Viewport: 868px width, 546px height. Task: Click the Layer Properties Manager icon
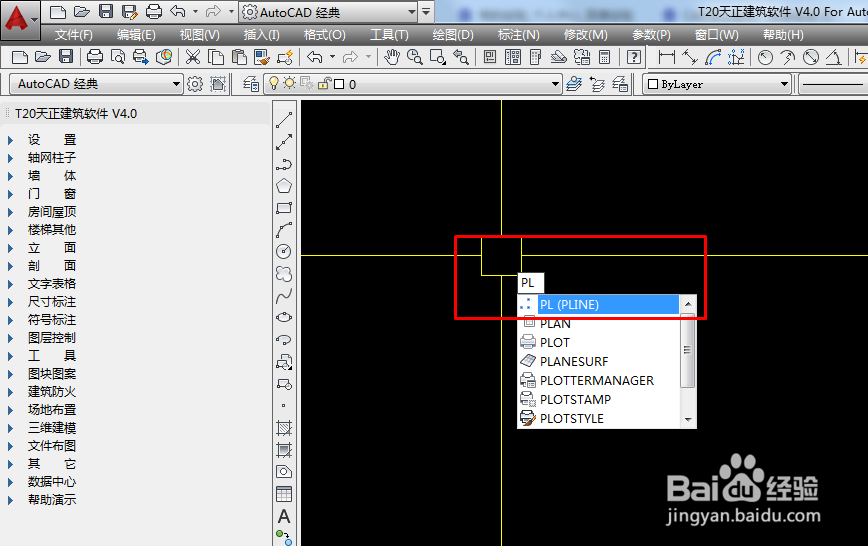(x=251, y=84)
